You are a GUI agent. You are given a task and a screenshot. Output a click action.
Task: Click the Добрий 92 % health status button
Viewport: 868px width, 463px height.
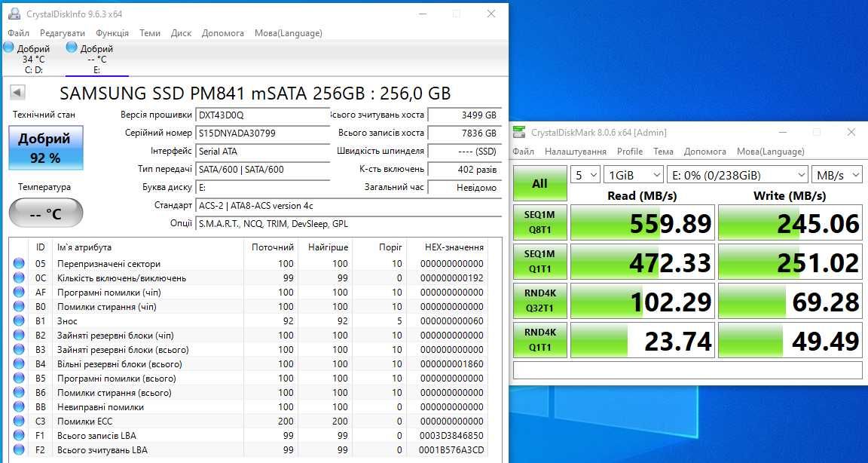coord(46,148)
